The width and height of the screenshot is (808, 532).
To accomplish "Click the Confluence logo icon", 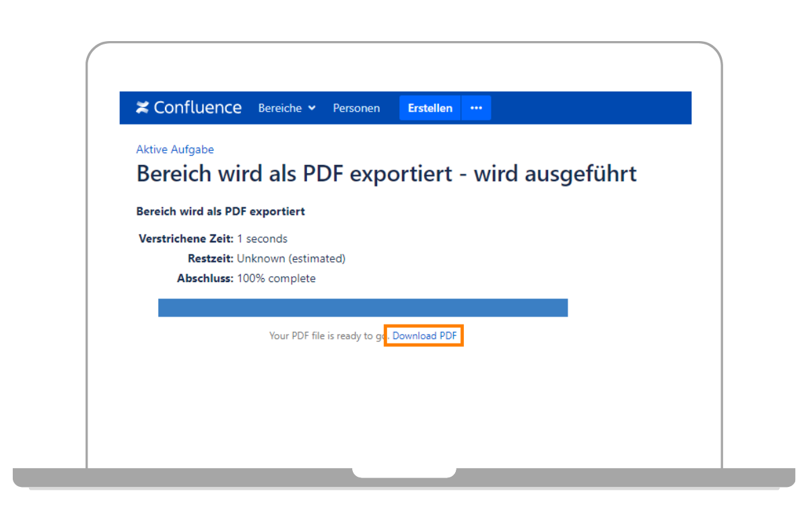I will tap(142, 108).
